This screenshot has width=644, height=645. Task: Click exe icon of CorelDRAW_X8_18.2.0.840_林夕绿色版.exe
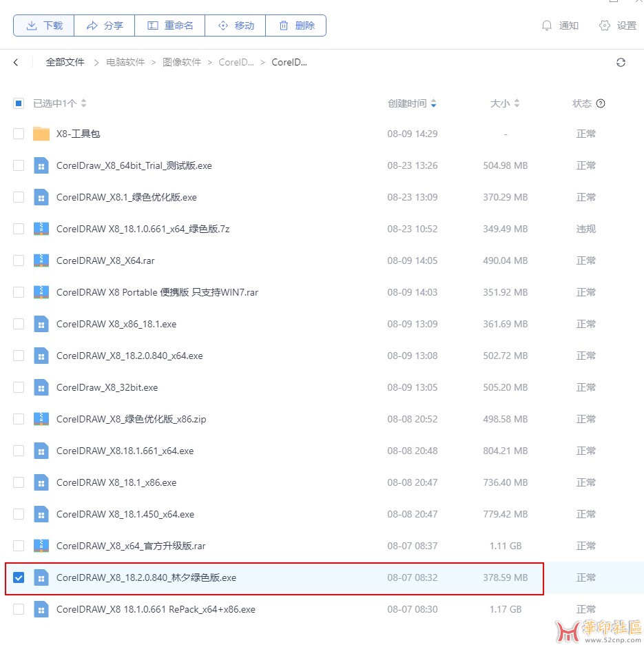(x=41, y=577)
